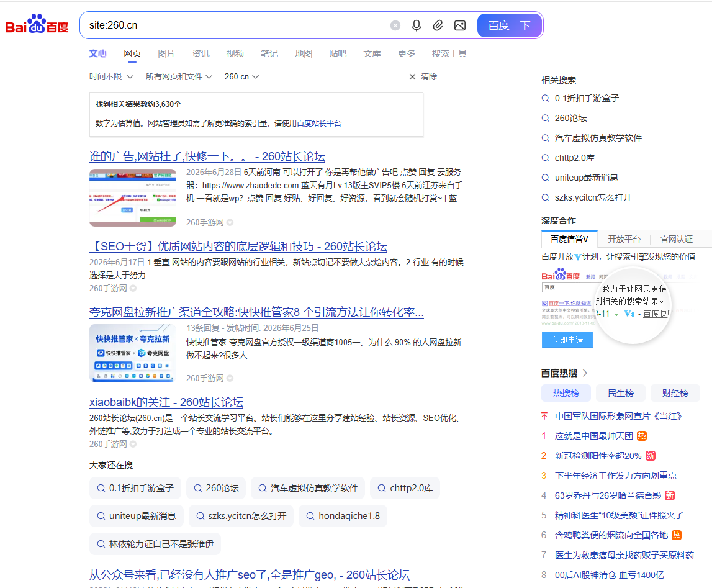Select the 260论坛 suggestion chip
The image size is (712, 588).
tap(216, 488)
